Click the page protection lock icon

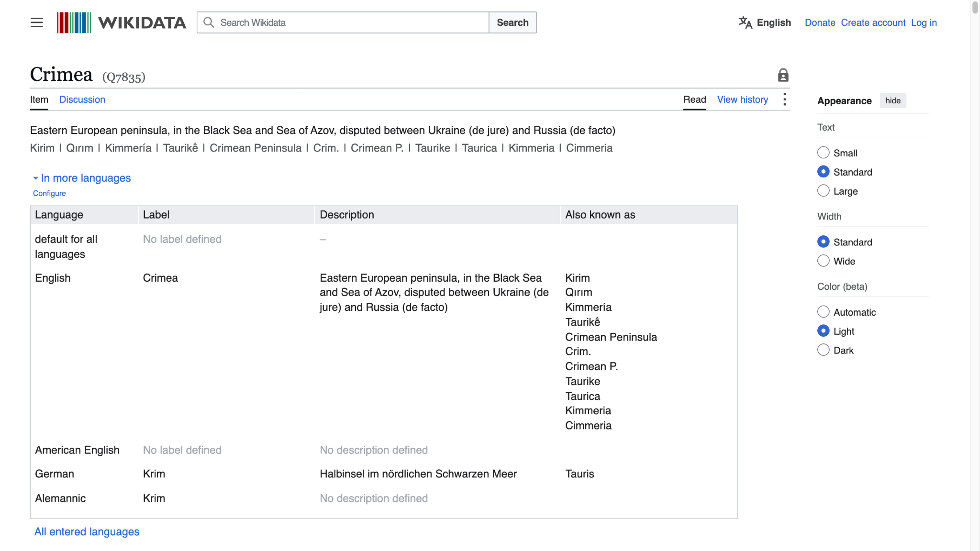[x=783, y=75]
